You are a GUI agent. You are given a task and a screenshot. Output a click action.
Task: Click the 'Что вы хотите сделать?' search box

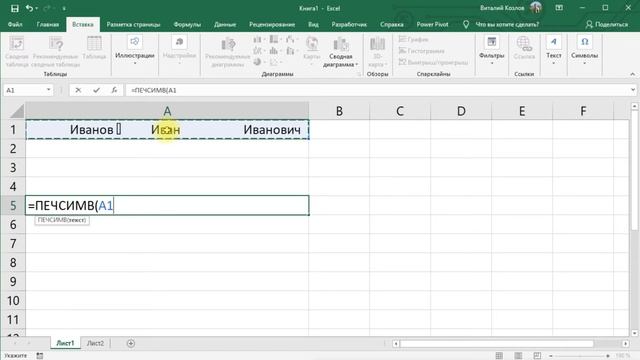pos(507,24)
